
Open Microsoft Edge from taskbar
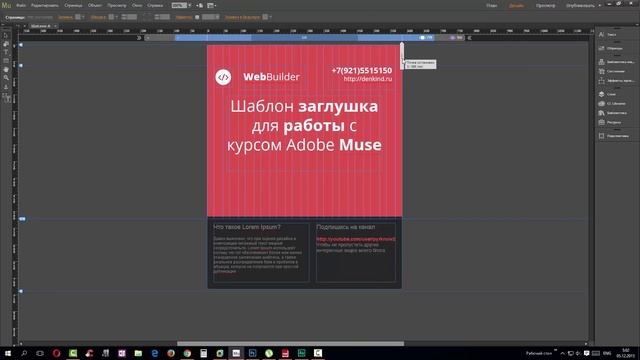coord(154,353)
